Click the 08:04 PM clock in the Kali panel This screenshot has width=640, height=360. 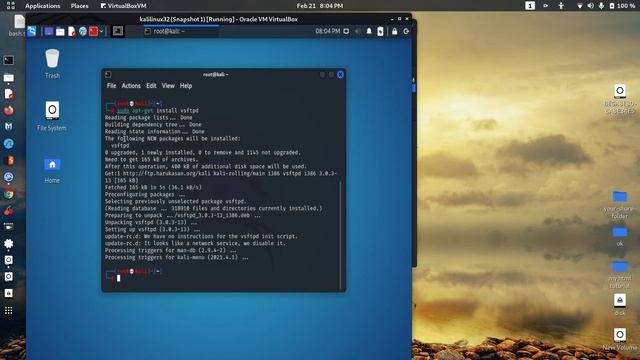coord(327,31)
